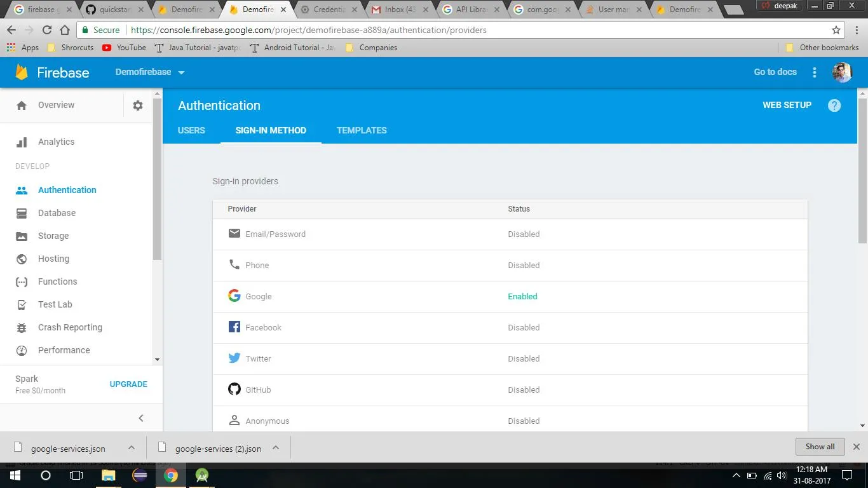
Task: Switch to the Templates tab
Action: point(362,130)
